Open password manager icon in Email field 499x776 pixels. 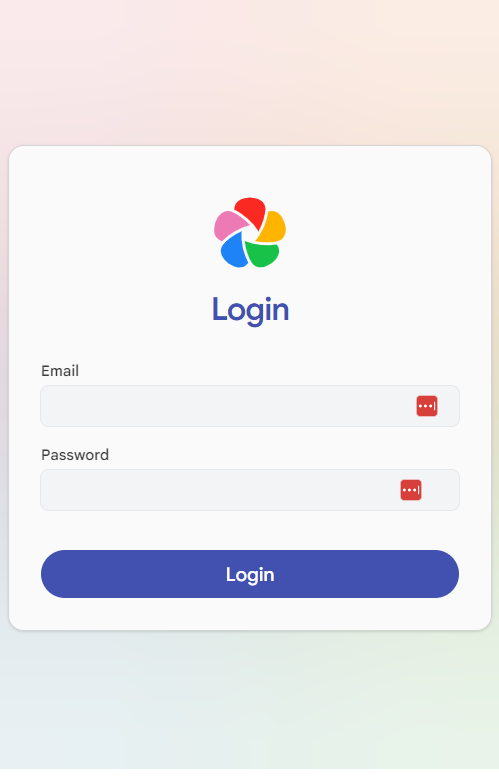click(x=427, y=406)
